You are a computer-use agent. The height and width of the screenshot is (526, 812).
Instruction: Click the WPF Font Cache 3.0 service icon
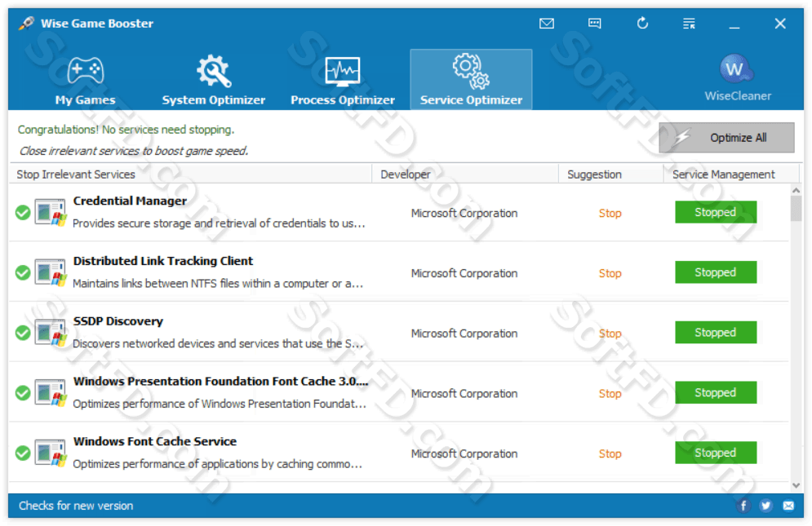(51, 392)
